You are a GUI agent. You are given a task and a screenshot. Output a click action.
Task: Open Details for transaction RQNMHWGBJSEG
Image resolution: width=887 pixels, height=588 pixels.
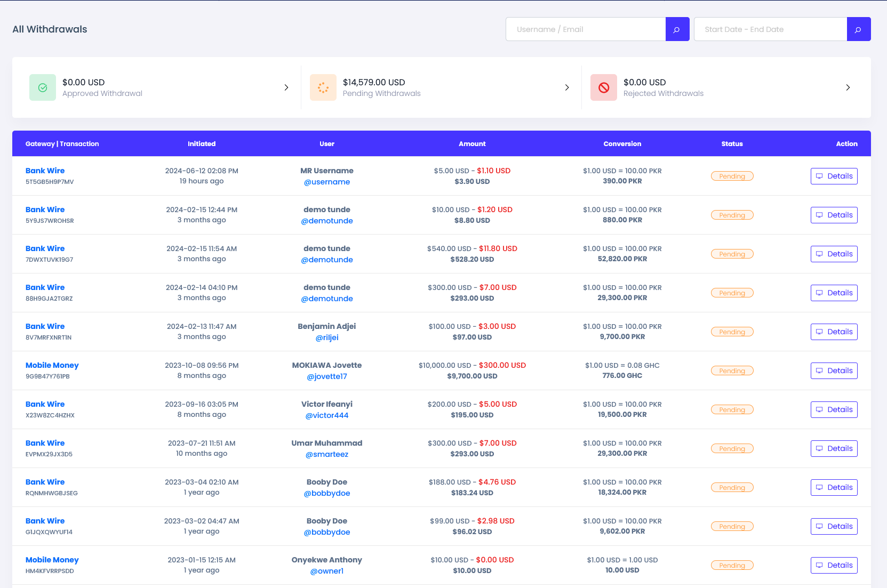834,487
